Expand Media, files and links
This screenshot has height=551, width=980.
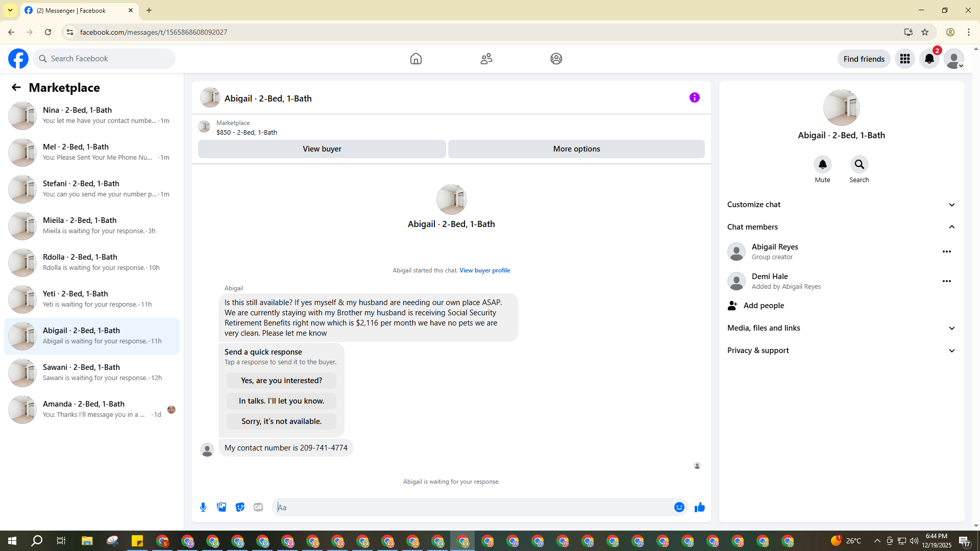click(841, 328)
